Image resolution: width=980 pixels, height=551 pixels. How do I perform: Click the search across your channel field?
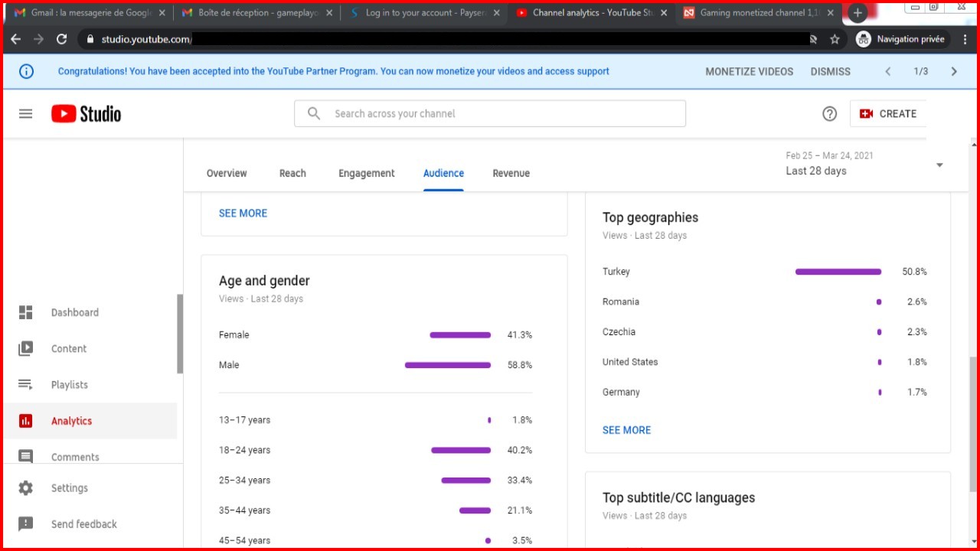(490, 113)
